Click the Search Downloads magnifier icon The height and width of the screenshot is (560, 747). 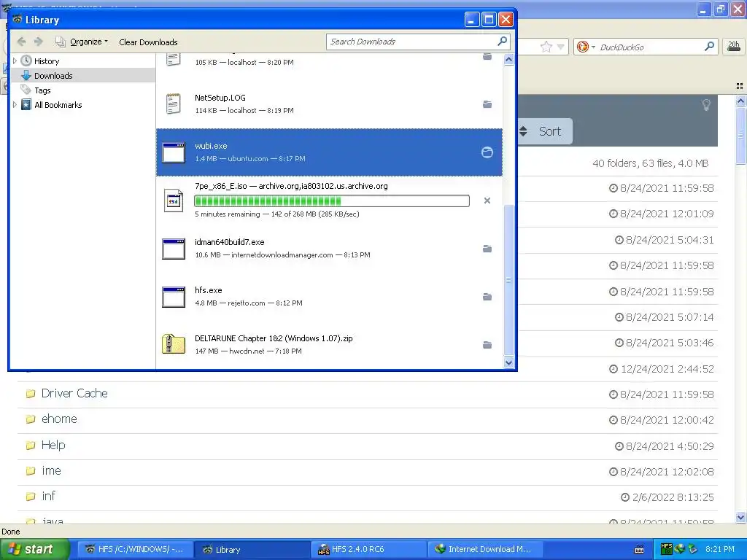(x=502, y=42)
